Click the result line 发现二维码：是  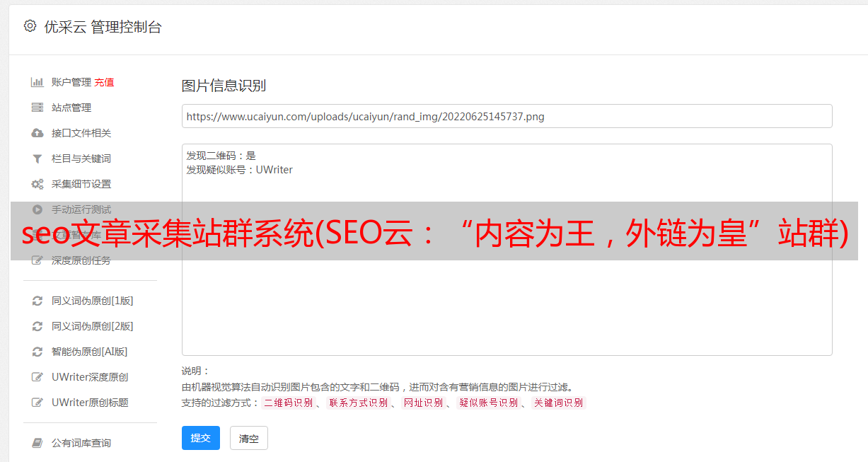tap(221, 156)
